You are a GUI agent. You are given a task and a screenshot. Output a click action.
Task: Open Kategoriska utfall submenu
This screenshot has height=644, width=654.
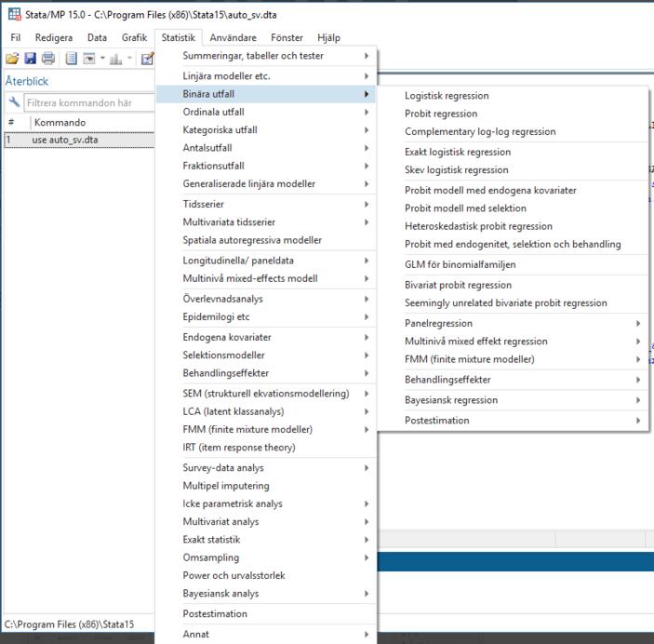coord(266,129)
